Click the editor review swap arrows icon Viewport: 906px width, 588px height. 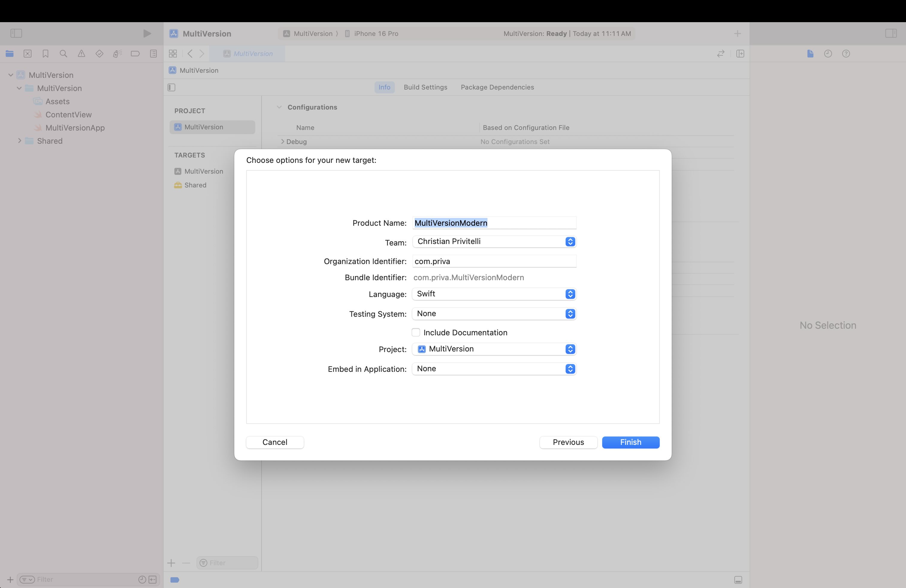click(721, 54)
